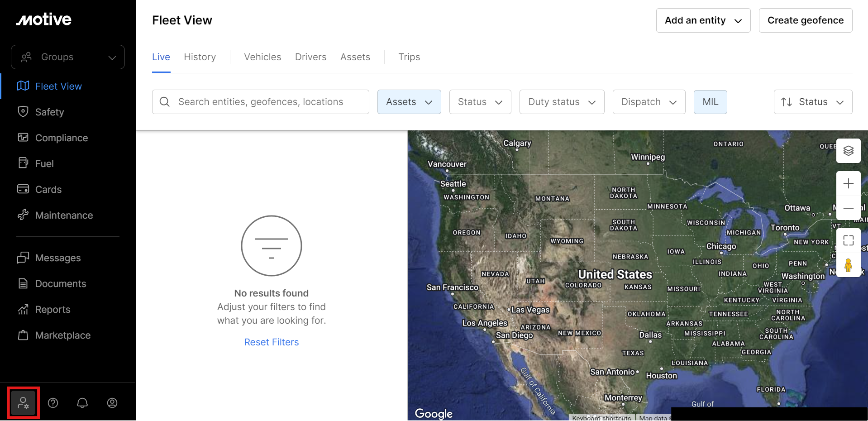Select Safety in the navigation sidebar
The image size is (868, 421).
[50, 112]
